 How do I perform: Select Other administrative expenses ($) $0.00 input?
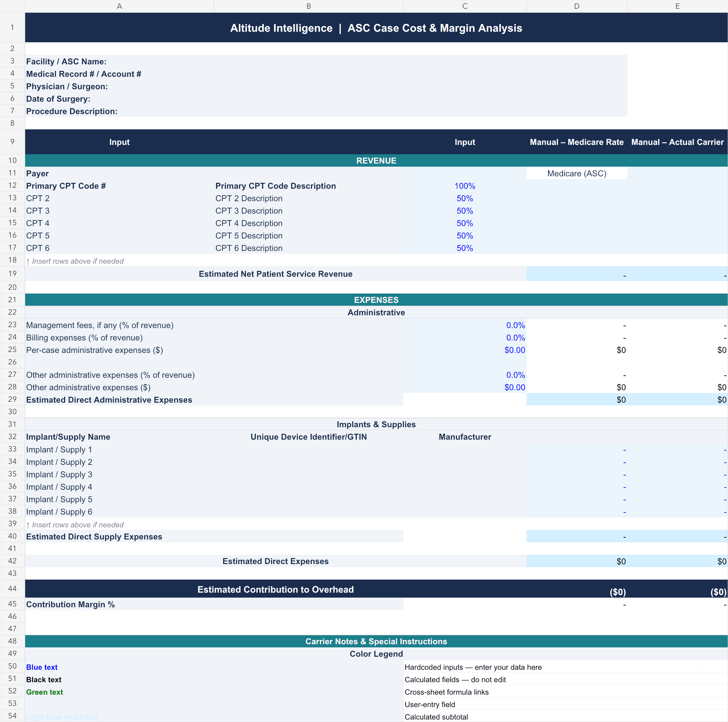(x=465, y=387)
